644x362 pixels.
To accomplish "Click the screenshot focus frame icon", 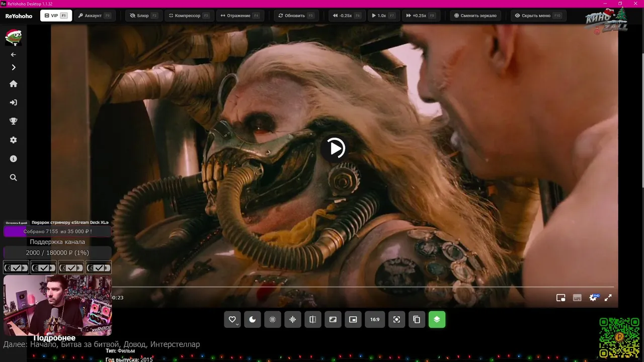I will [x=396, y=319].
